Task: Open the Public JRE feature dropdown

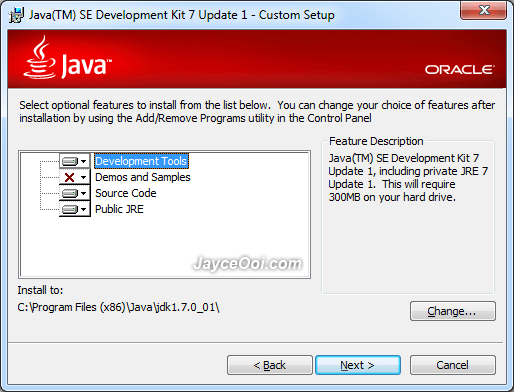Action: pos(75,209)
